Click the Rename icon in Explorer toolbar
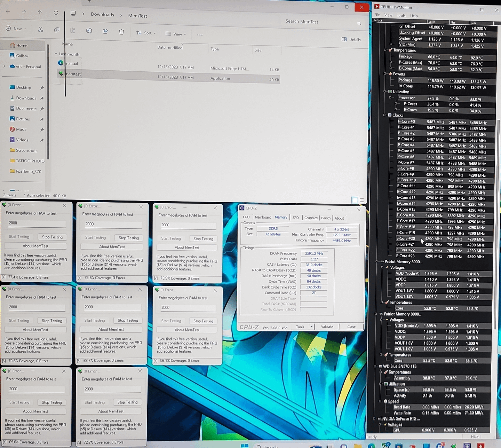Screen dimensions: 501x448 (89, 31)
